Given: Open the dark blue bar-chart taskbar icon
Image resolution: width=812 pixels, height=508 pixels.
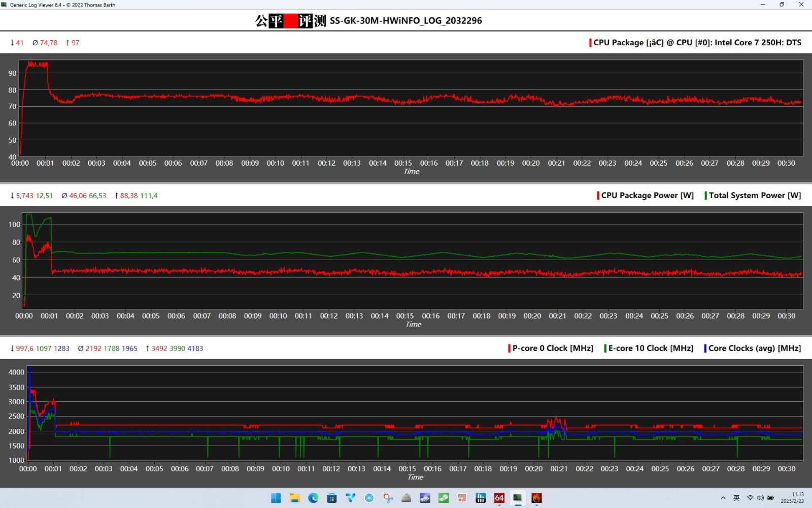Looking at the screenshot, I should (x=481, y=498).
